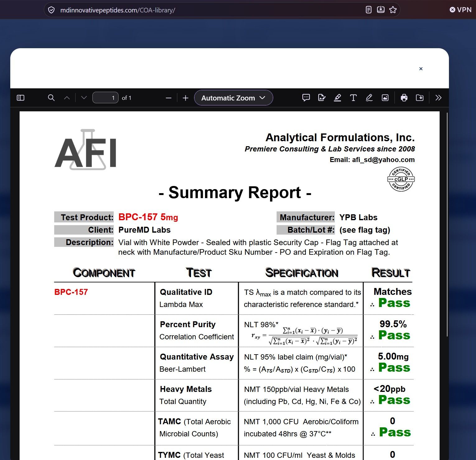Click the page number input field
Viewport: 476px width, 460px height.
[105, 98]
